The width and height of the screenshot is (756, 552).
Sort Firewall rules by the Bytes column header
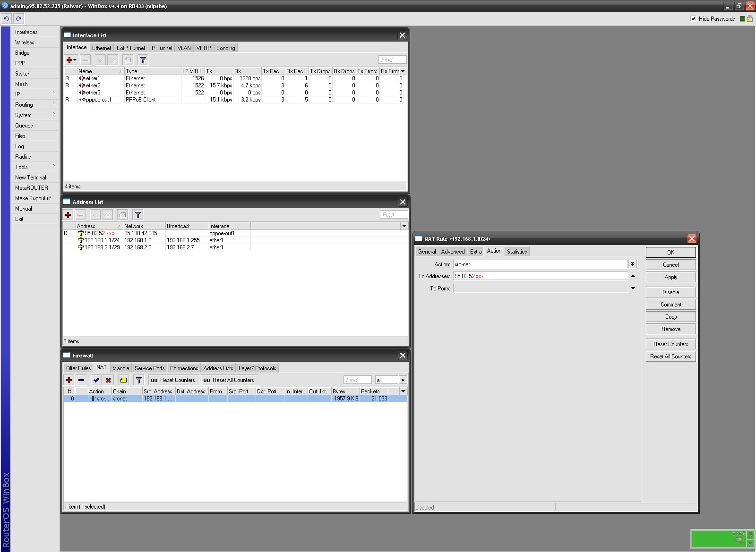pyautogui.click(x=345, y=391)
